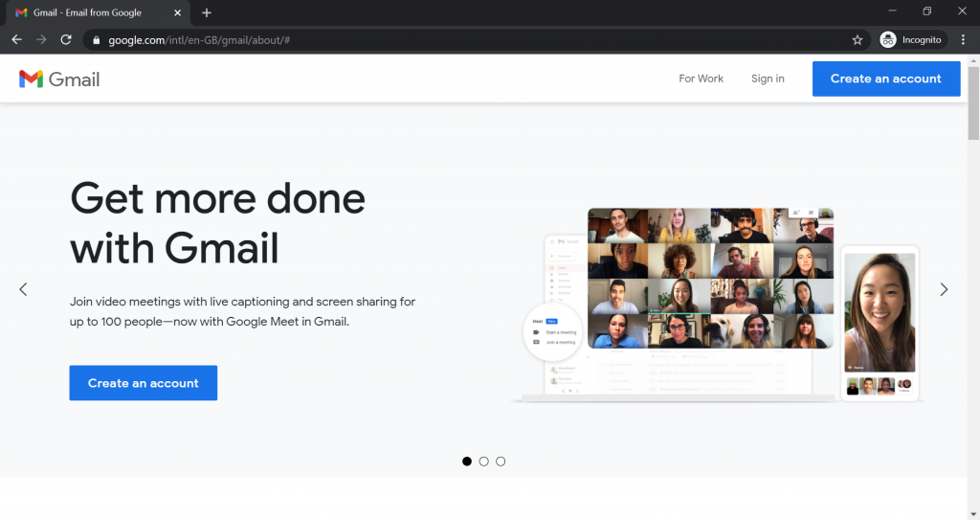Click the 'Get more done with Gmail' heading
This screenshot has width=980, height=520.
point(217,223)
